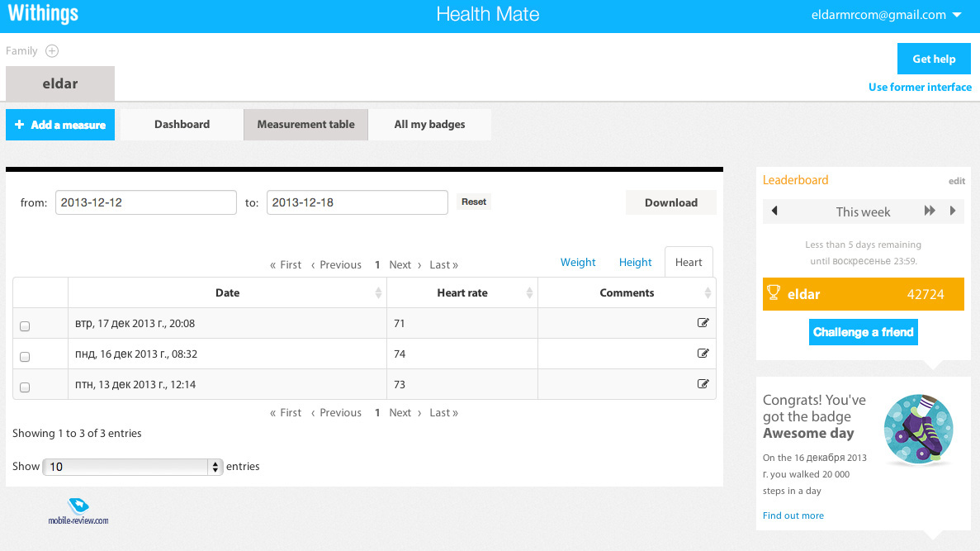Click the Awesome day badge image
The image size is (980, 551).
point(918,430)
